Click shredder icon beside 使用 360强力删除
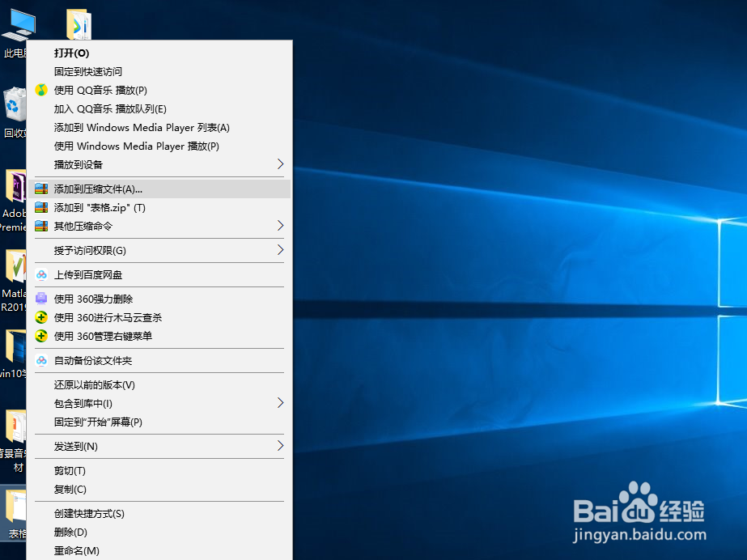Image resolution: width=747 pixels, height=560 pixels. click(x=41, y=299)
